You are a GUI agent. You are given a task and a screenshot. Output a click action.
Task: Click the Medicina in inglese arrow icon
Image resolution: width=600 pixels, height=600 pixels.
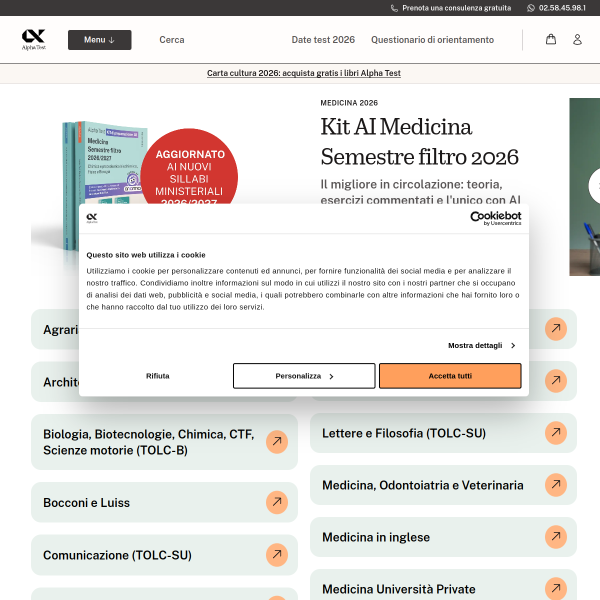tap(556, 537)
